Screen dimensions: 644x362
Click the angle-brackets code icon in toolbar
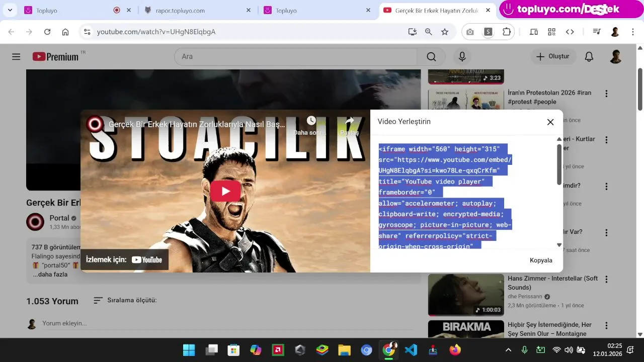pyautogui.click(x=570, y=32)
